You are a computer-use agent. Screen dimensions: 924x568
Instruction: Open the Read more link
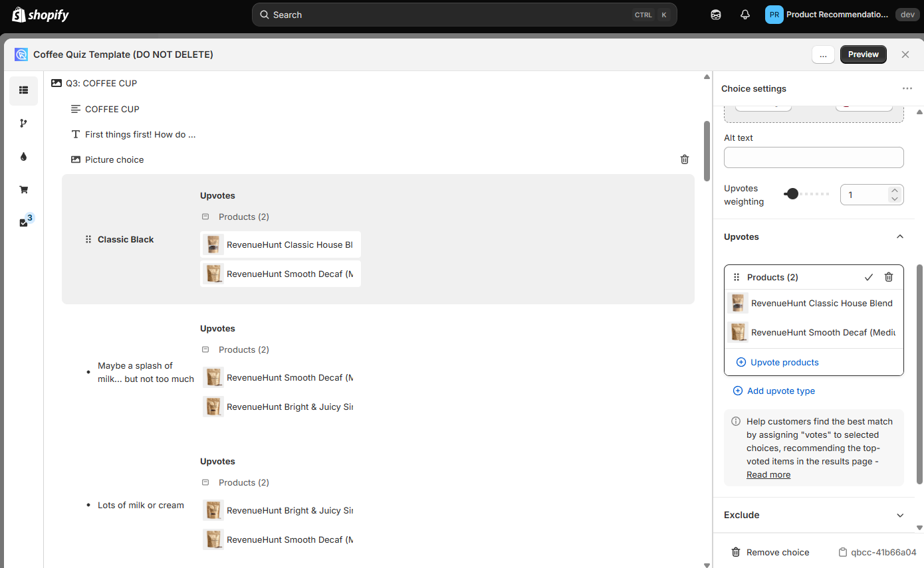768,474
